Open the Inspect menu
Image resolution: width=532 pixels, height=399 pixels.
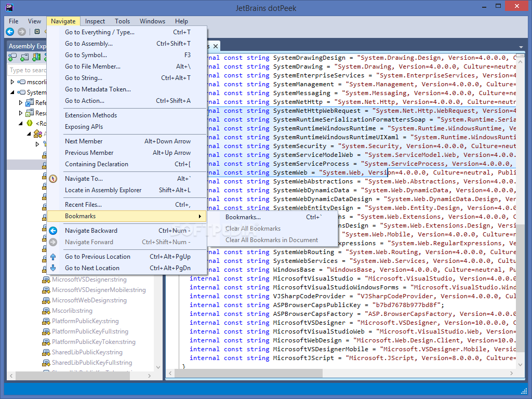(95, 21)
